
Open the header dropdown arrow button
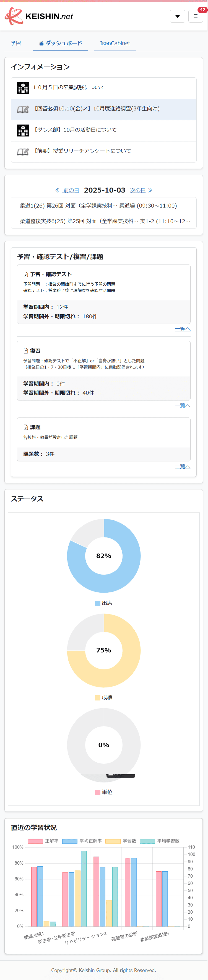(x=177, y=16)
